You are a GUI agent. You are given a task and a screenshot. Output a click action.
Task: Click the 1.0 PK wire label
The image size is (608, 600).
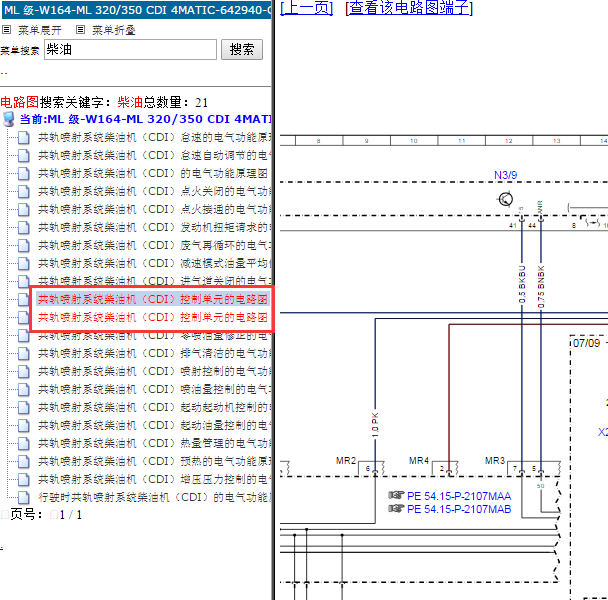click(375, 425)
